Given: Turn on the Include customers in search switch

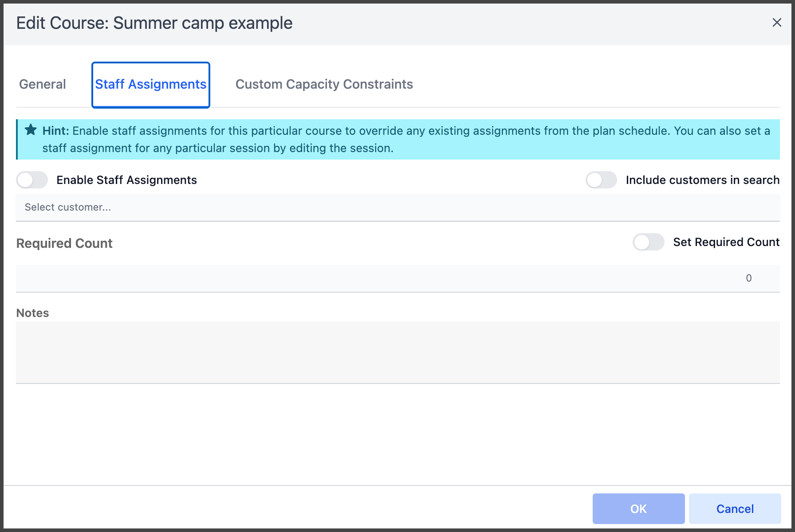Looking at the screenshot, I should [601, 180].
